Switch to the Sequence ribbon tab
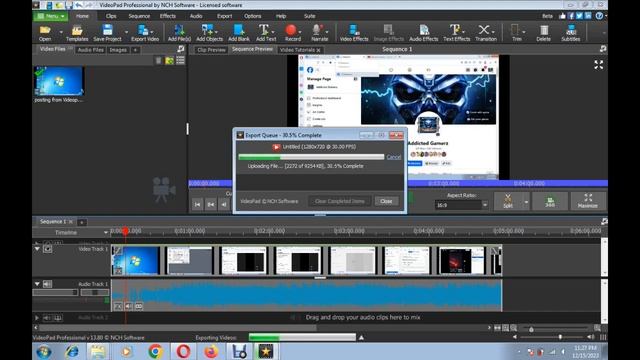640x360 pixels. pyautogui.click(x=139, y=16)
